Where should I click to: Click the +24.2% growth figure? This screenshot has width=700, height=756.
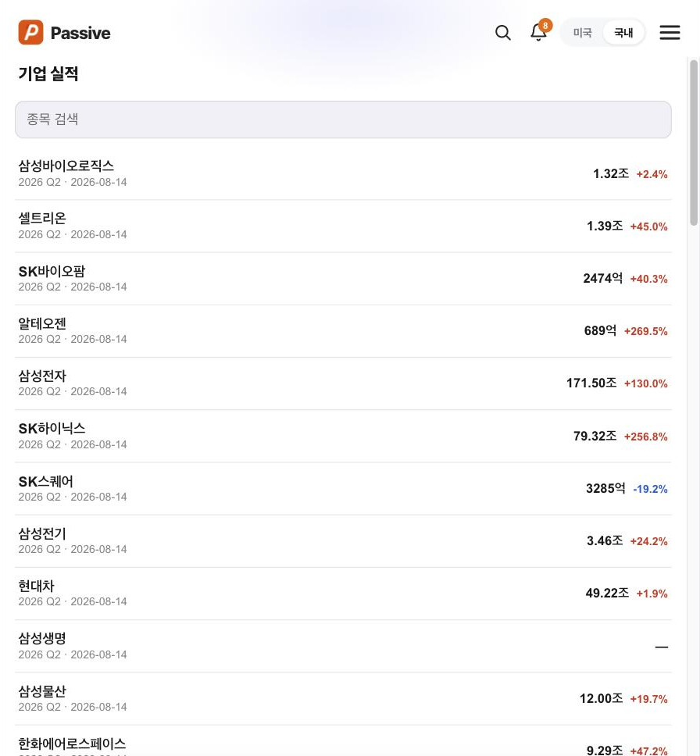tap(649, 541)
